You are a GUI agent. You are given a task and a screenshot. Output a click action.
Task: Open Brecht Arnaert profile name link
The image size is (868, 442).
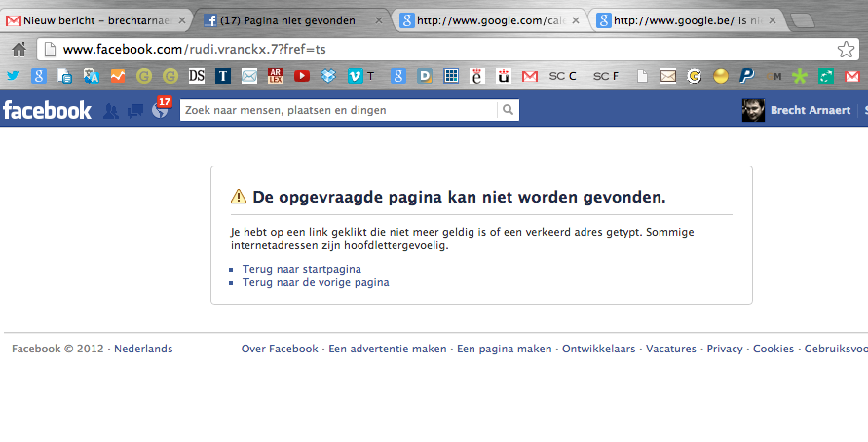[x=811, y=110]
